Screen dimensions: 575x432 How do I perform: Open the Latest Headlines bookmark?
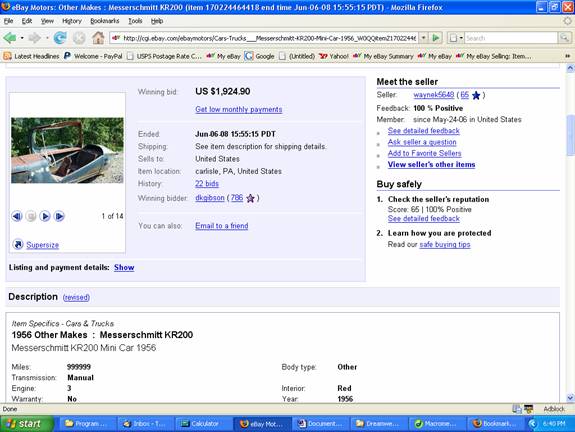tap(32, 56)
